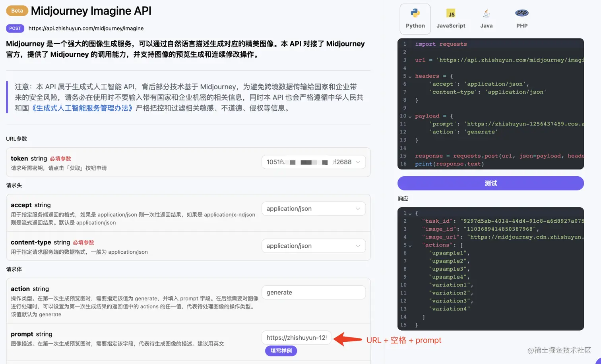
Task: Open the accept header dropdown
Action: coord(313,209)
